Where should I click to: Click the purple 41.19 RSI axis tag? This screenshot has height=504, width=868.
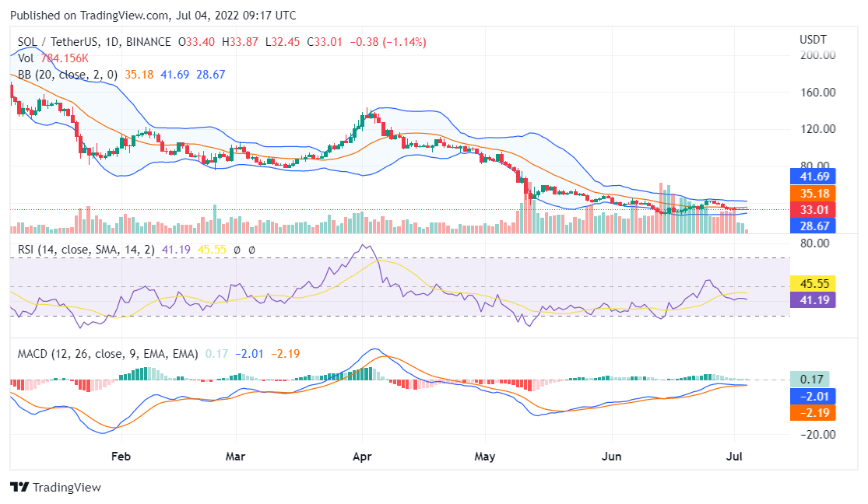813,299
